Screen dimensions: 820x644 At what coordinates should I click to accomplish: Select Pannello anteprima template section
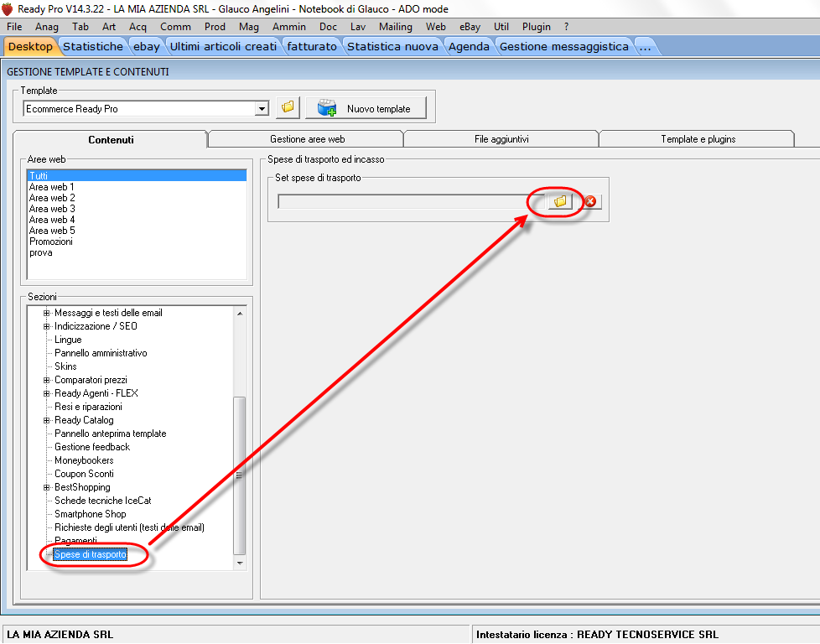point(111,434)
